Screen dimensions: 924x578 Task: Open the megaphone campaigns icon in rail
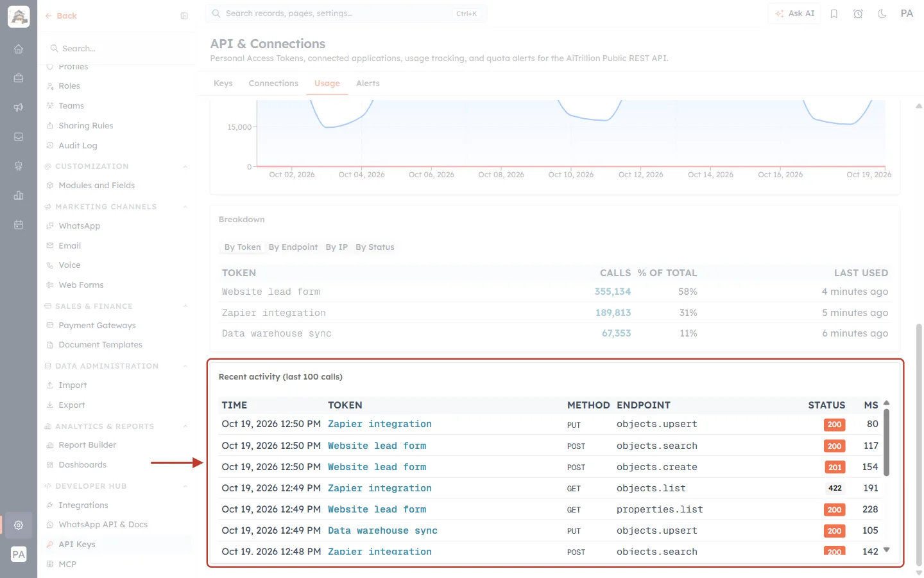point(19,107)
